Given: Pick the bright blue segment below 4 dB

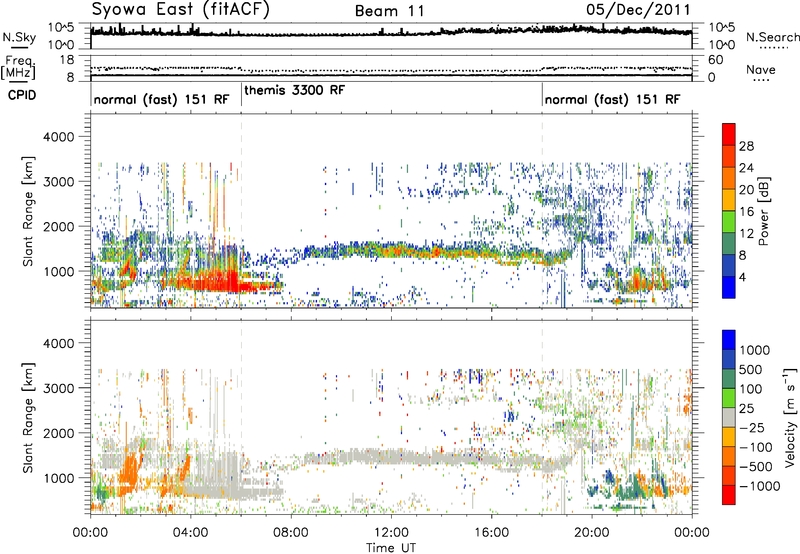Looking at the screenshot, I should point(729,287).
